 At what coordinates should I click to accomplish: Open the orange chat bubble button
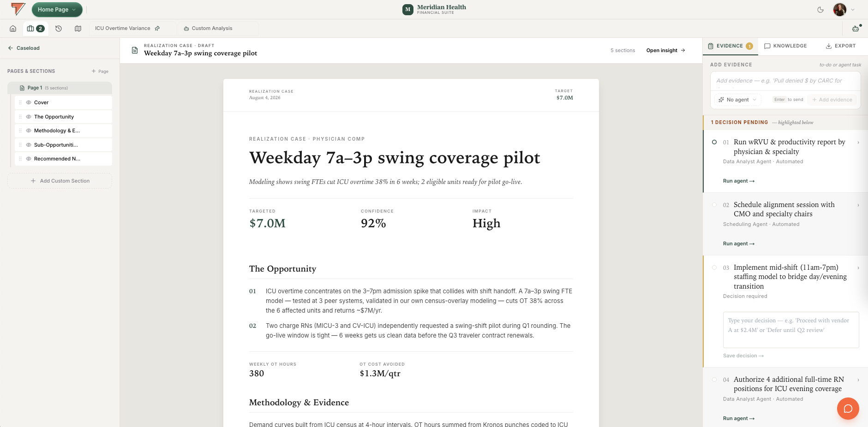point(848,409)
